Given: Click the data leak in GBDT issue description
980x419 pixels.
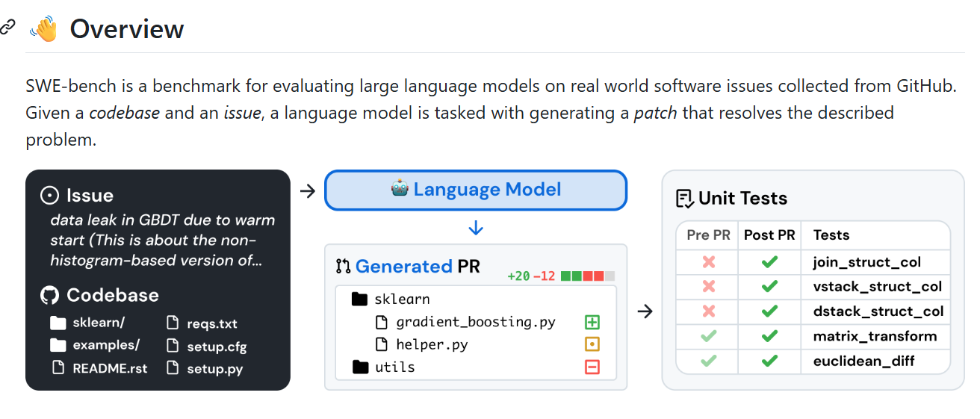Looking at the screenshot, I should [163, 240].
